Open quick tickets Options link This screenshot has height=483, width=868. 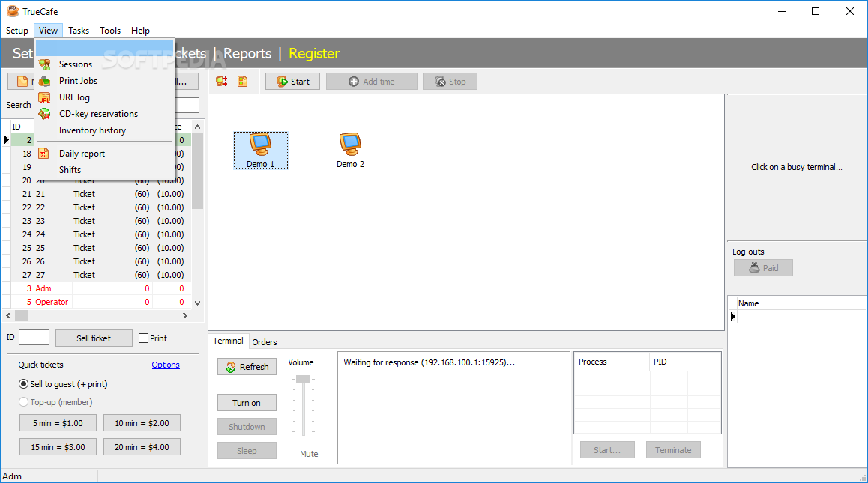(166, 365)
